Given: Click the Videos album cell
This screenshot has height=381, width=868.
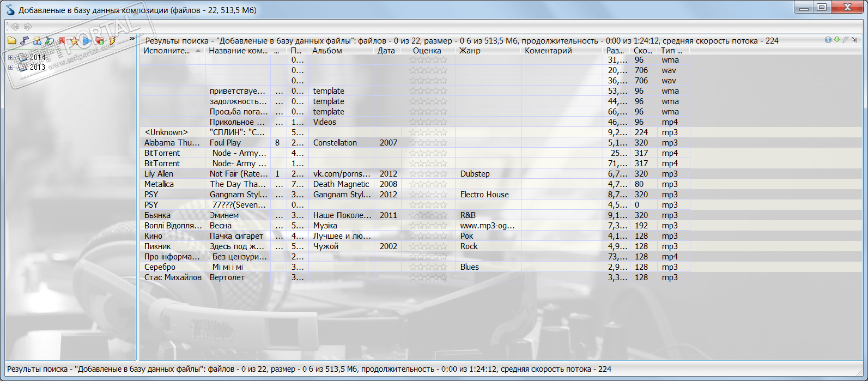Looking at the screenshot, I should pyautogui.click(x=341, y=122).
